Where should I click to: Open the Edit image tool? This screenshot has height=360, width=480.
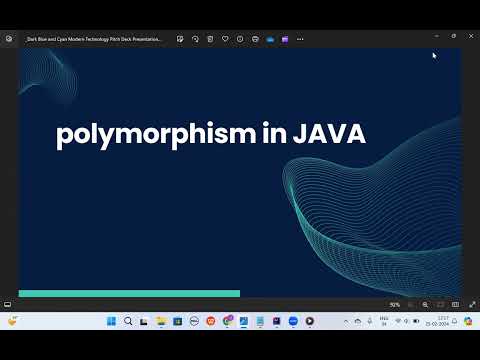pyautogui.click(x=180, y=39)
